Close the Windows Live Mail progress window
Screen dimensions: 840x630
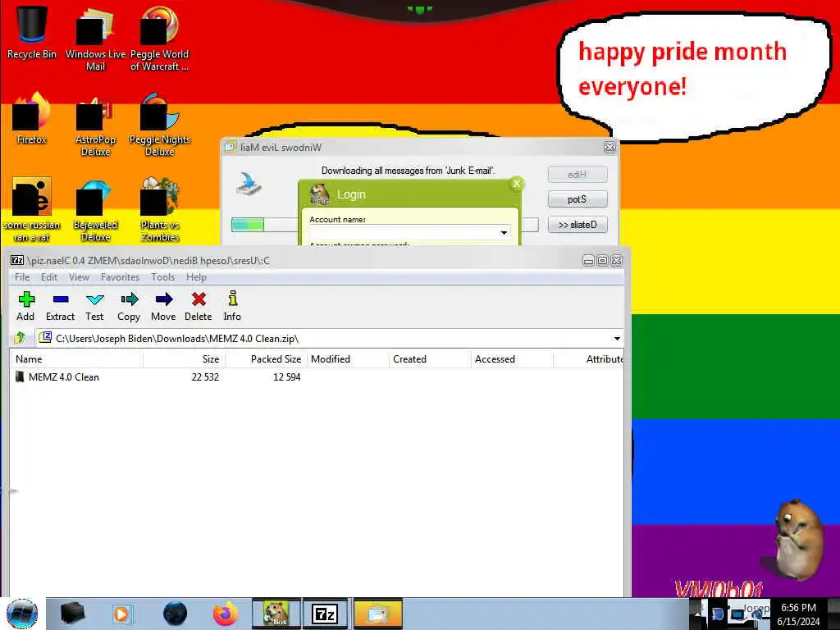point(609,148)
